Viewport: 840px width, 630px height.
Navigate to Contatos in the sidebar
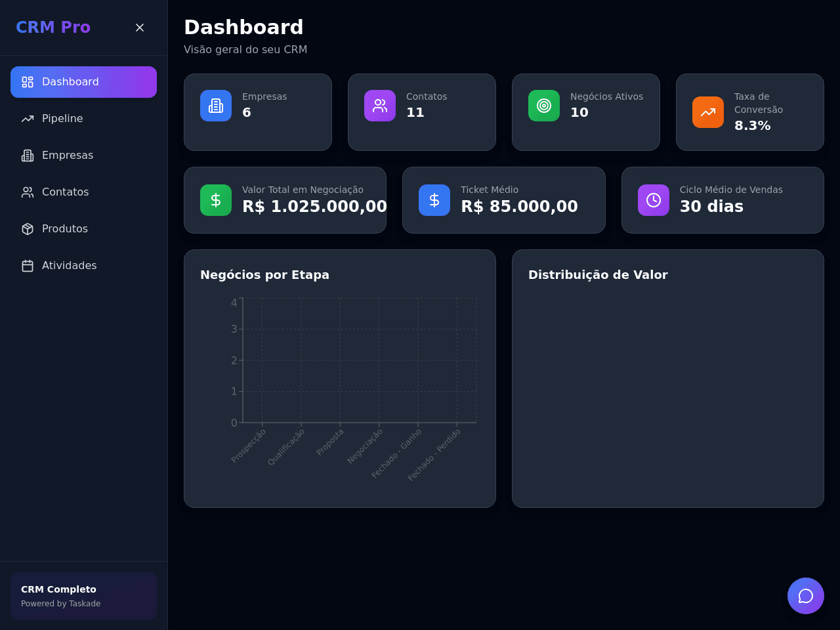[x=83, y=192]
